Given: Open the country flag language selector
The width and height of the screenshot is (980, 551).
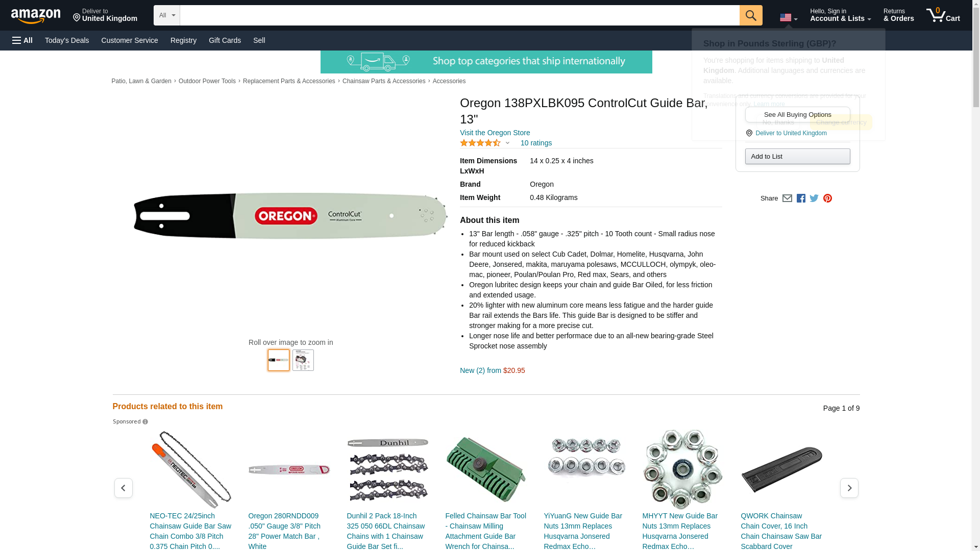Looking at the screenshot, I should click(789, 18).
